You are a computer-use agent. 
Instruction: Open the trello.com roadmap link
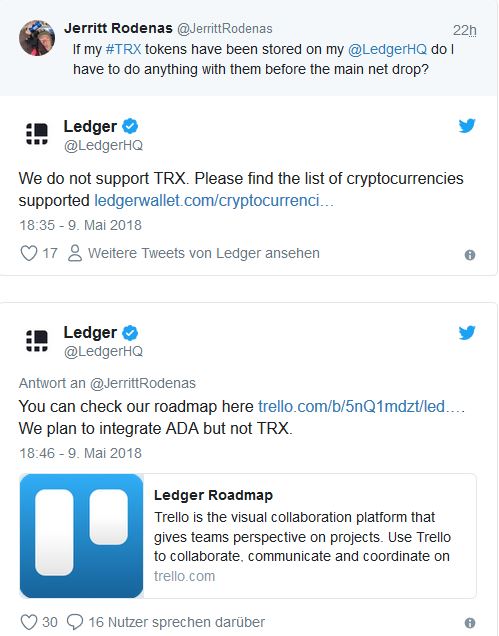(x=361, y=406)
